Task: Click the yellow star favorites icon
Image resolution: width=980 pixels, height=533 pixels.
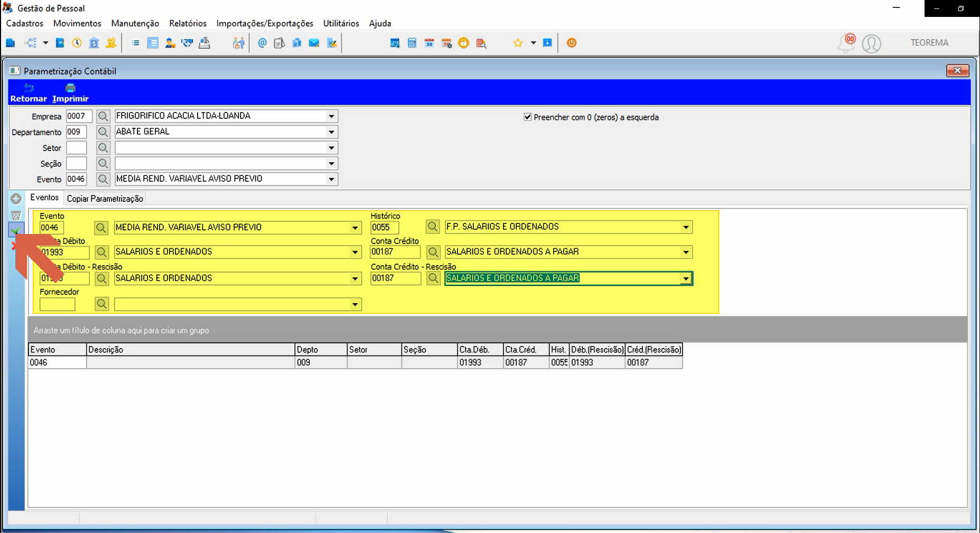Action: click(x=518, y=43)
